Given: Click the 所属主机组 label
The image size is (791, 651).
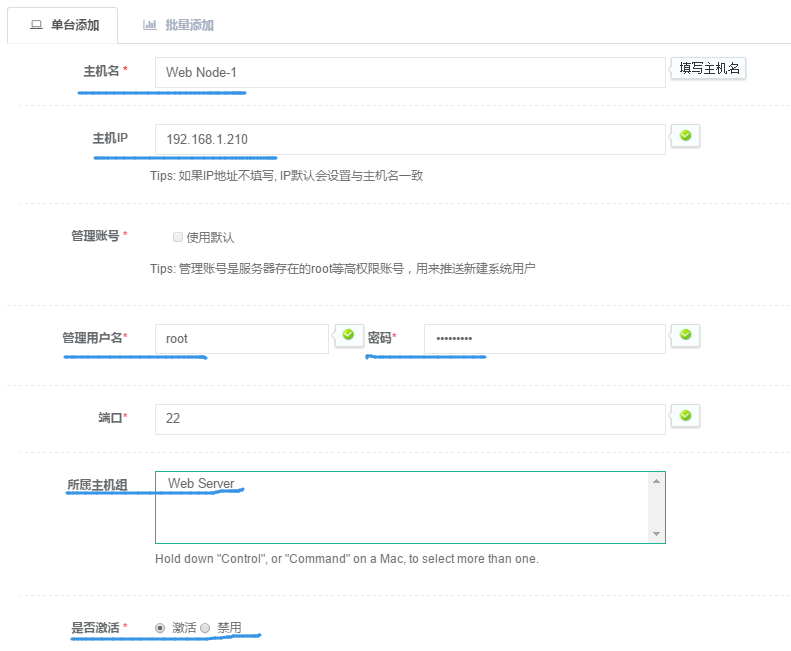Looking at the screenshot, I should [x=97, y=485].
